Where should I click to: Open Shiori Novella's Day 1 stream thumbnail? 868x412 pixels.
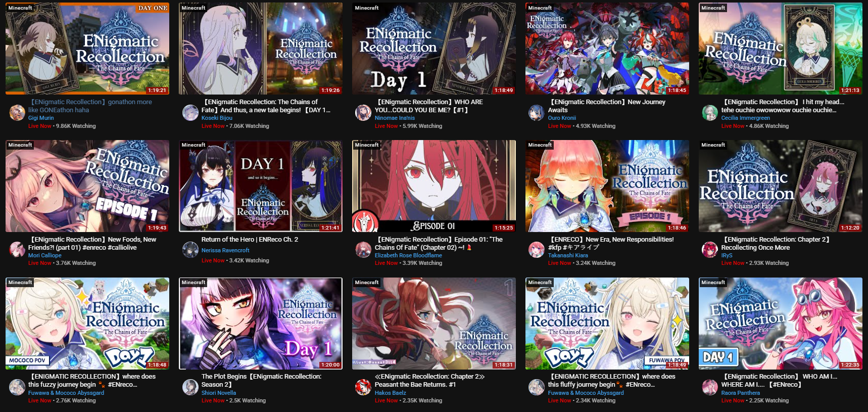point(261,324)
